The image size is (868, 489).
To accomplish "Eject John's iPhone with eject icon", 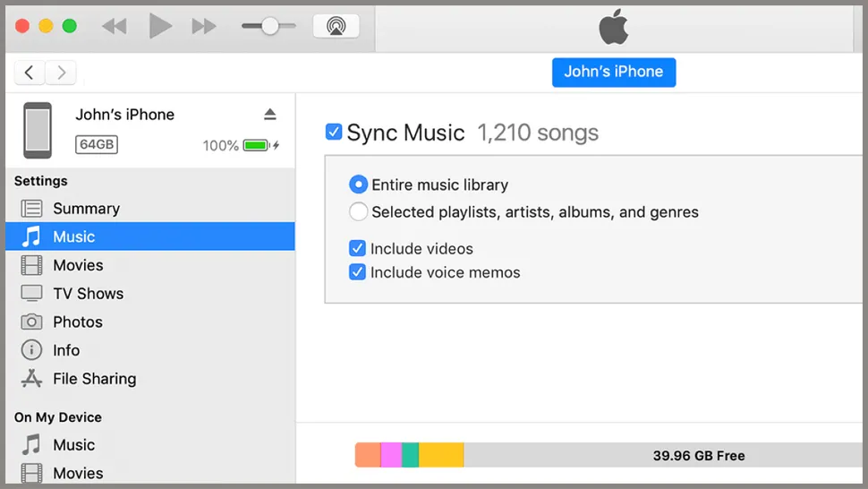I will 270,115.
